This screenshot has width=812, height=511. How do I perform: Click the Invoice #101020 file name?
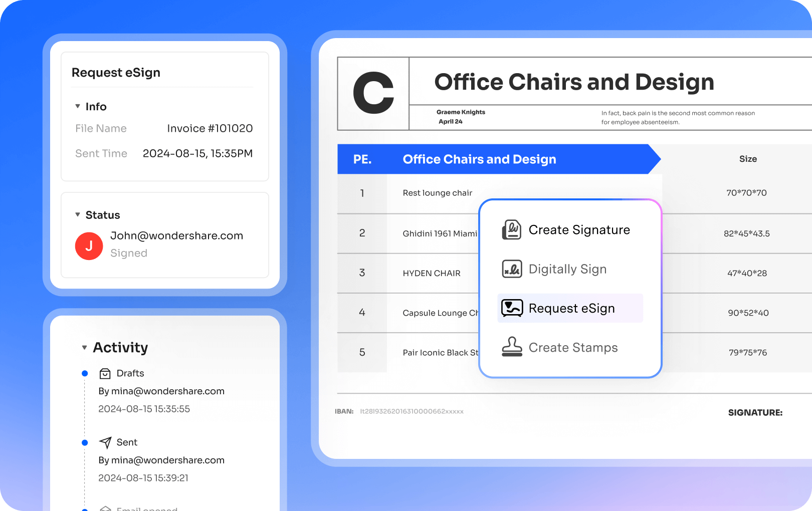pos(210,128)
